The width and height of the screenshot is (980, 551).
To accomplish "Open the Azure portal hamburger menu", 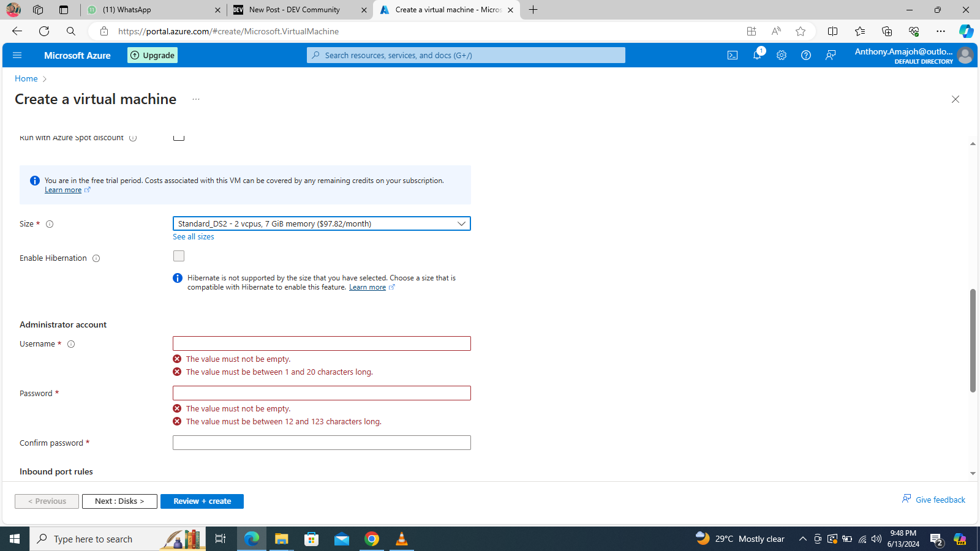I will pyautogui.click(x=17, y=55).
